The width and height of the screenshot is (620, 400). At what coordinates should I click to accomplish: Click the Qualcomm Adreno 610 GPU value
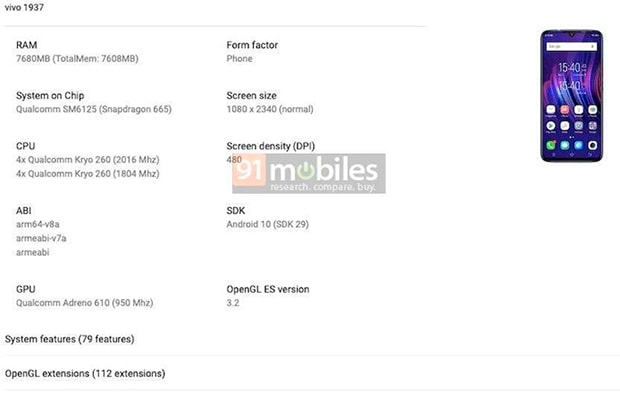(85, 302)
